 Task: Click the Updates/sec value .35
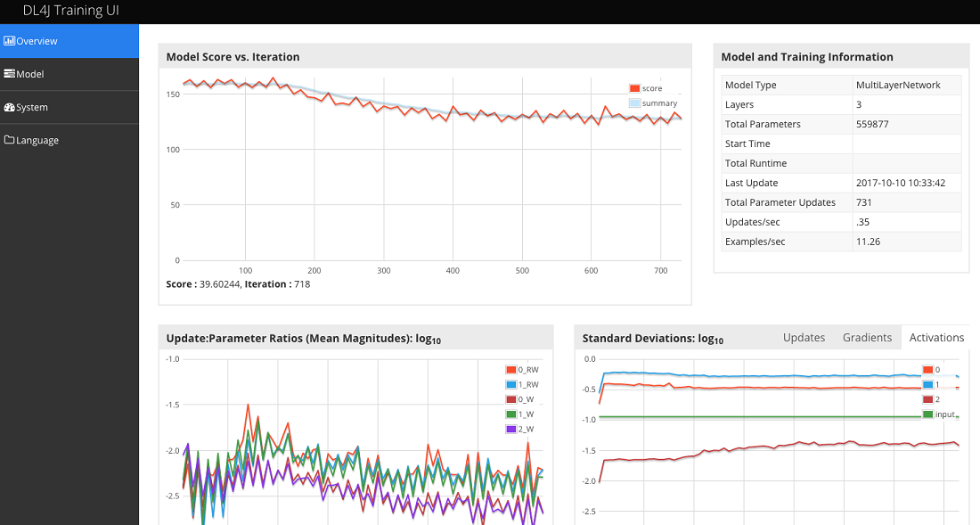[x=862, y=222]
